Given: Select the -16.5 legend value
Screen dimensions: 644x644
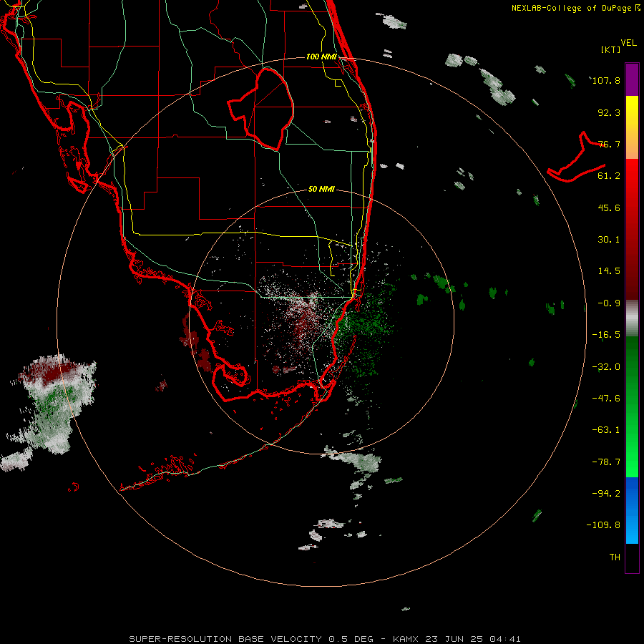Looking at the screenshot, I should pyautogui.click(x=606, y=335).
